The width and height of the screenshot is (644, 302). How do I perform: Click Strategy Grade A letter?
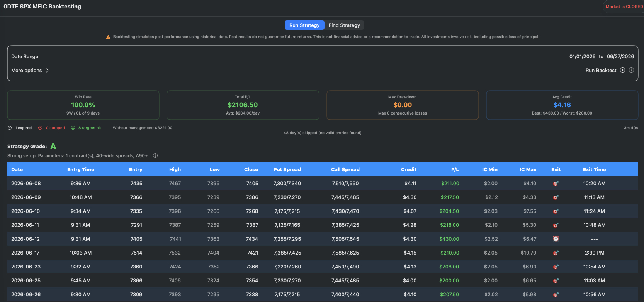[53, 146]
